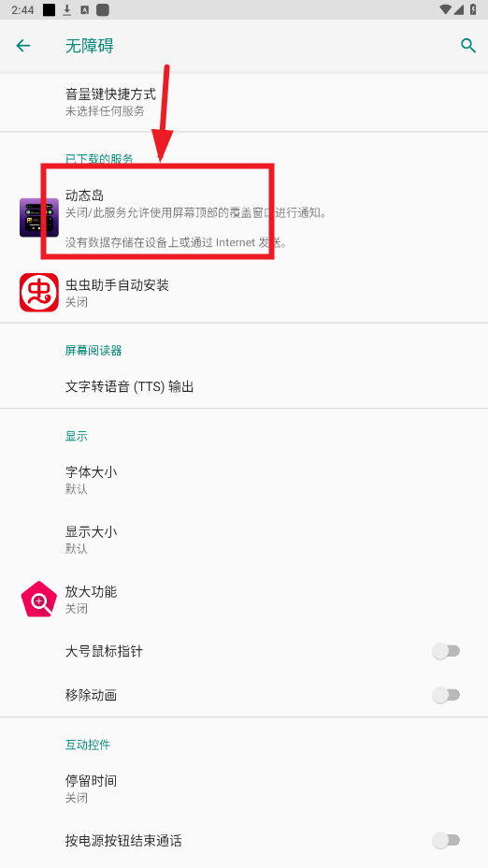Tap the 无障碍 page title
Viewport: 488px width, 868px height.
(90, 46)
